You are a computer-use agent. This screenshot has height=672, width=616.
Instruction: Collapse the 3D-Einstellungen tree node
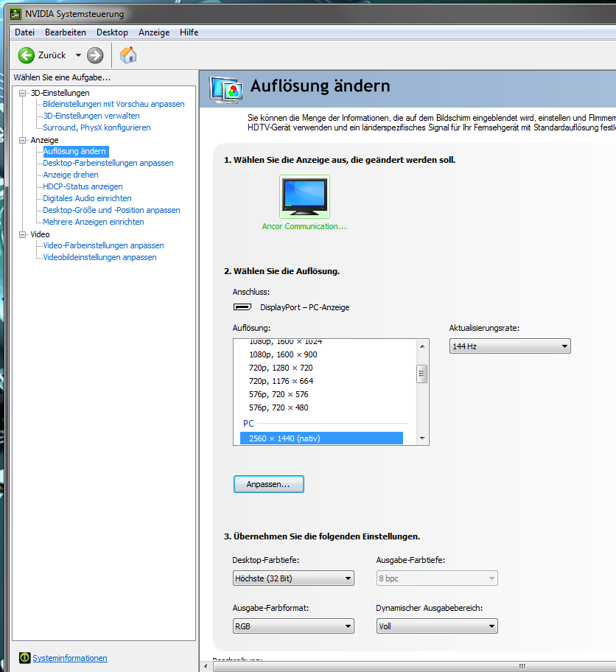(22, 93)
